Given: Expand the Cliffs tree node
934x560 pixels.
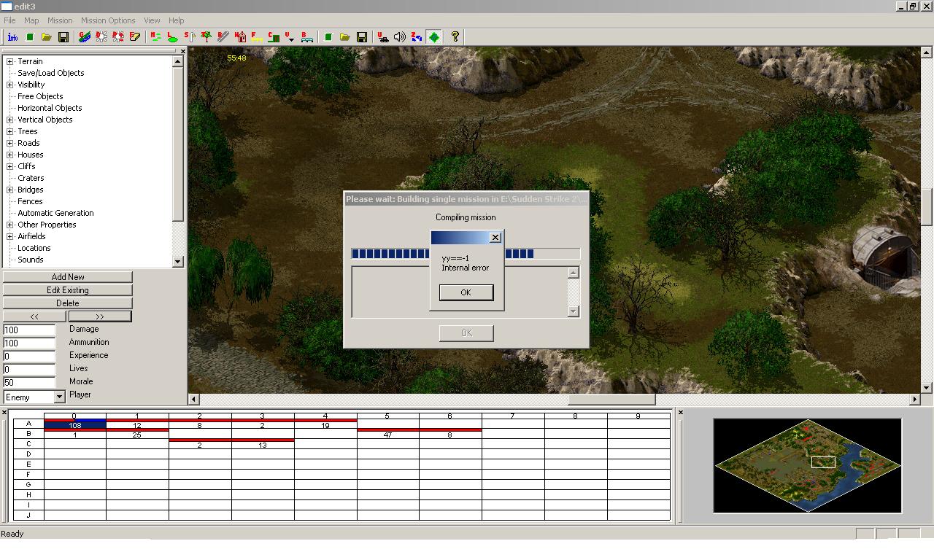Looking at the screenshot, I should 10,166.
